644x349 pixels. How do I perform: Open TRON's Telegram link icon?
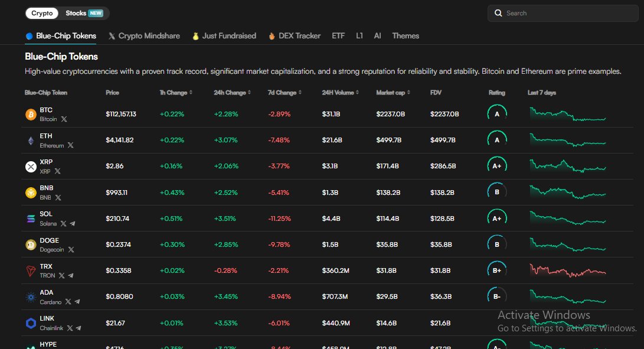pos(71,275)
